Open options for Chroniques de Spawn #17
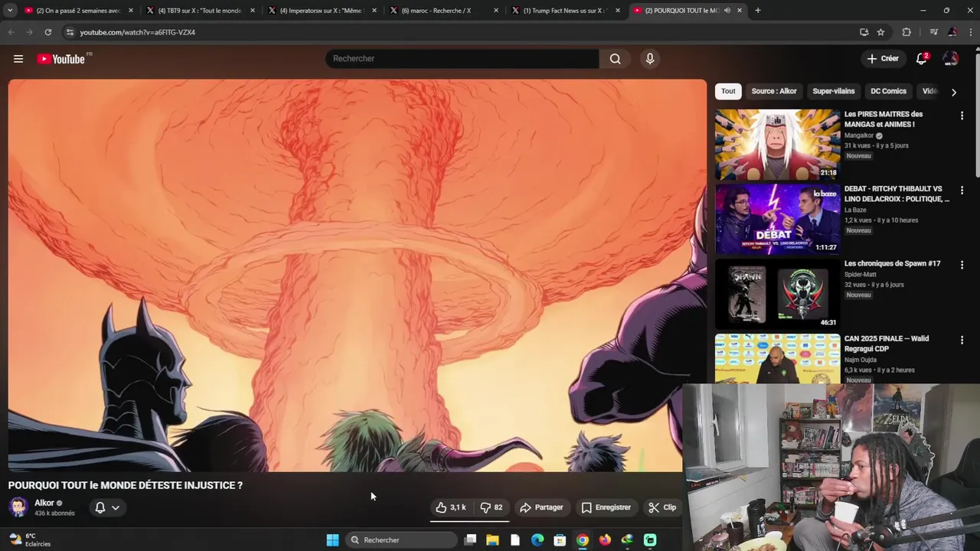 (962, 265)
